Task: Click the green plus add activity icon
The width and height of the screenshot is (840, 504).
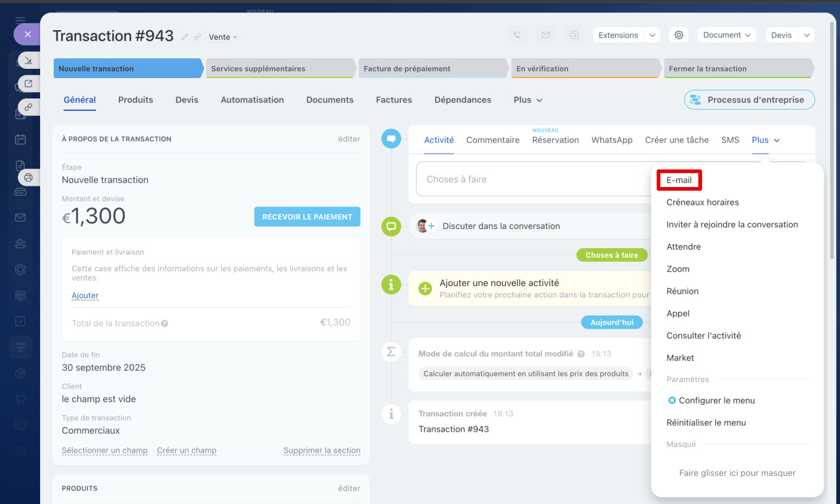Action: [x=425, y=289]
